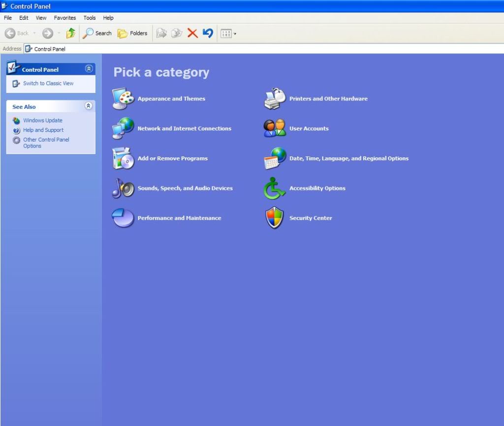Open Windows Update from See Also
The width and height of the screenshot is (504, 426).
click(x=43, y=121)
